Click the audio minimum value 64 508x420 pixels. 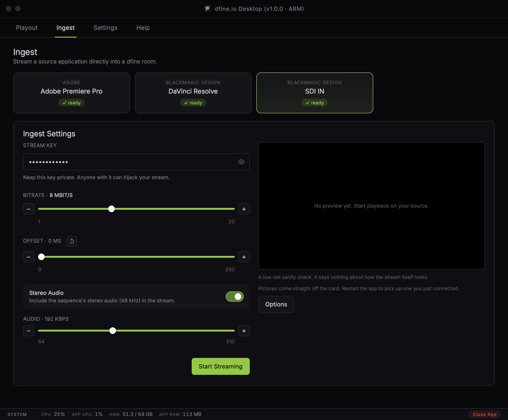tap(41, 341)
